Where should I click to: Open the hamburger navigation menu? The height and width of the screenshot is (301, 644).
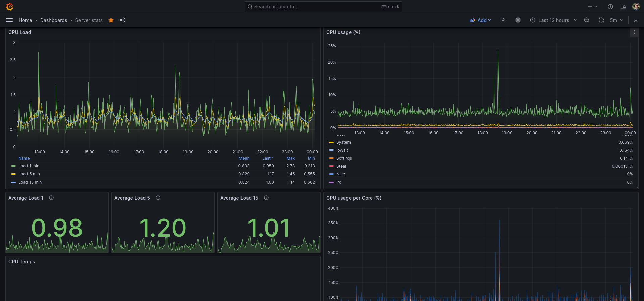(x=9, y=20)
